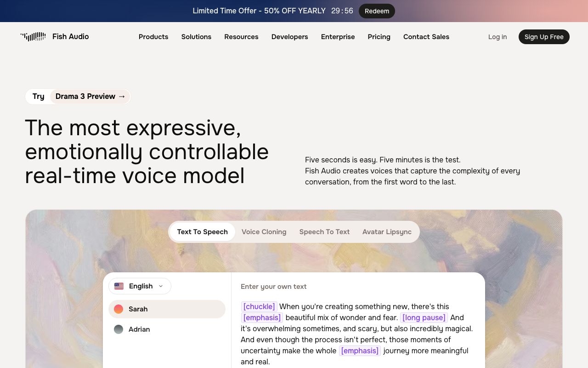This screenshot has width=588, height=368.
Task: Open the Resources menu
Action: coord(241,37)
